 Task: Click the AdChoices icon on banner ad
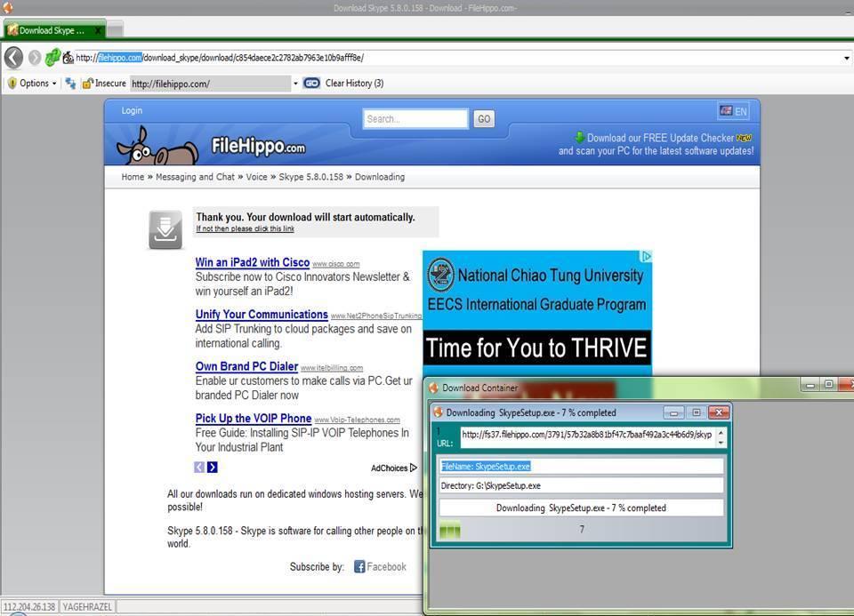(x=646, y=256)
